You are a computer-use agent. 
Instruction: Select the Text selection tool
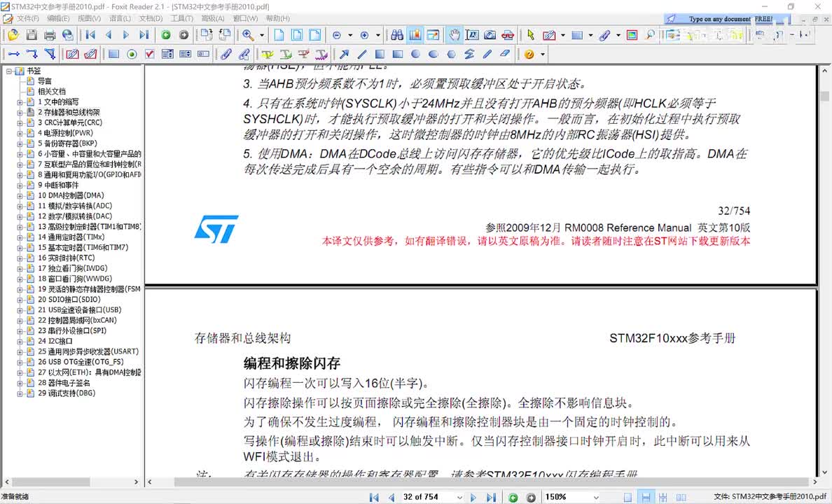[472, 35]
